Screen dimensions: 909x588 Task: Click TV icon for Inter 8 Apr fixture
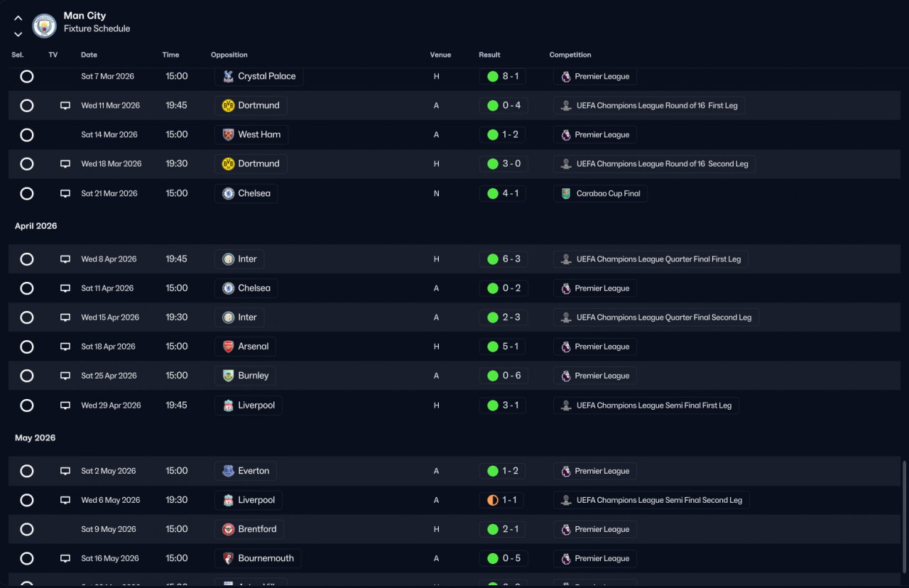click(65, 259)
